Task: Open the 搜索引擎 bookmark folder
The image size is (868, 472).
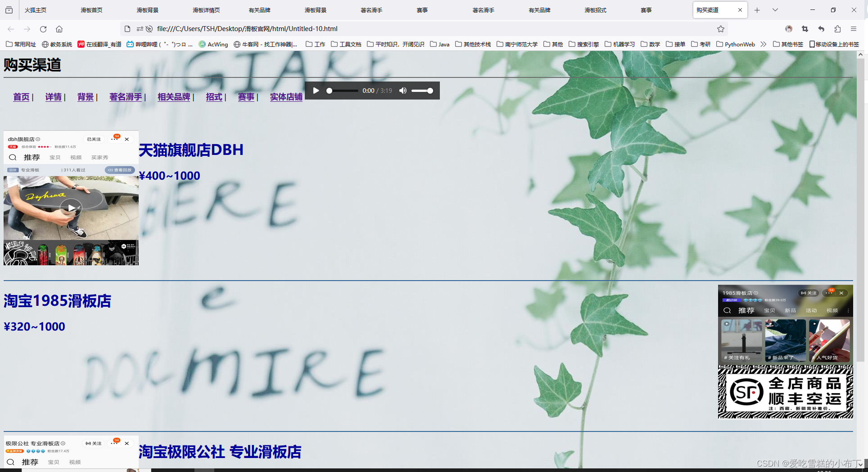Action: coord(583,44)
